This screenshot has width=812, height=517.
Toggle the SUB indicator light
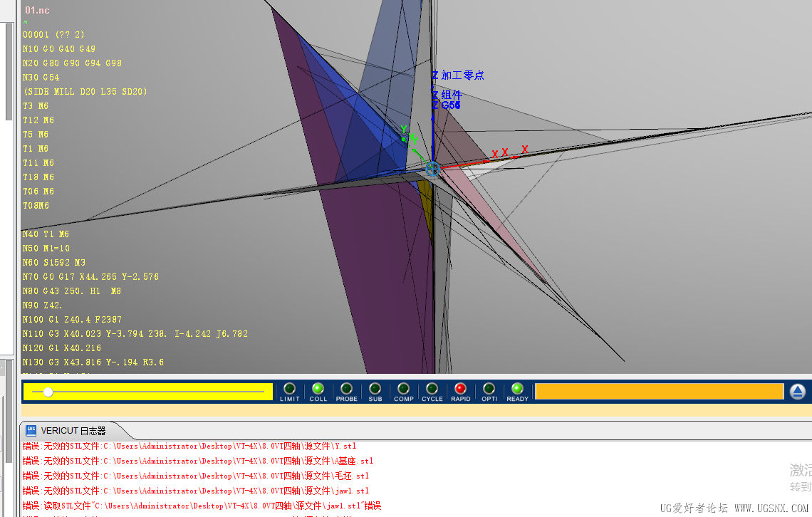[375, 390]
